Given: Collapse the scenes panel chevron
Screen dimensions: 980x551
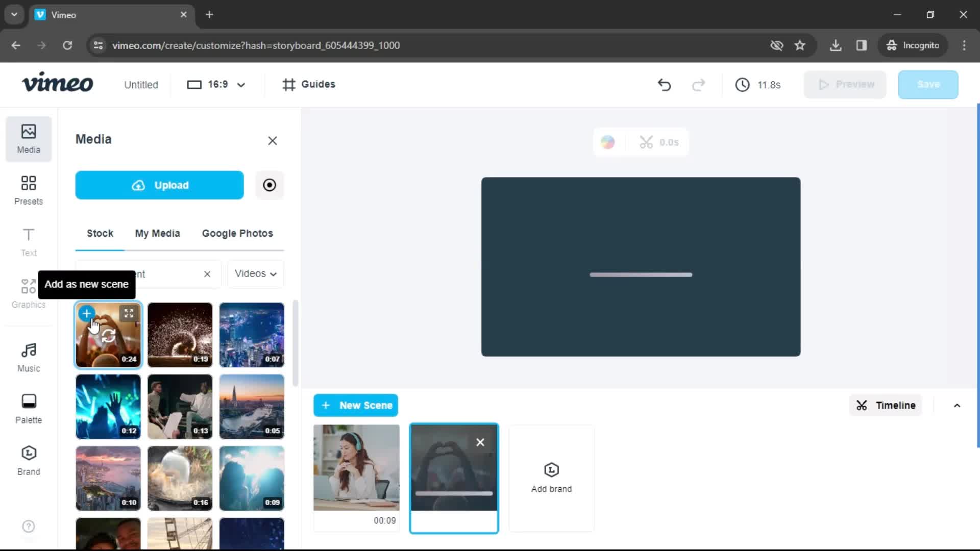Looking at the screenshot, I should tap(957, 406).
